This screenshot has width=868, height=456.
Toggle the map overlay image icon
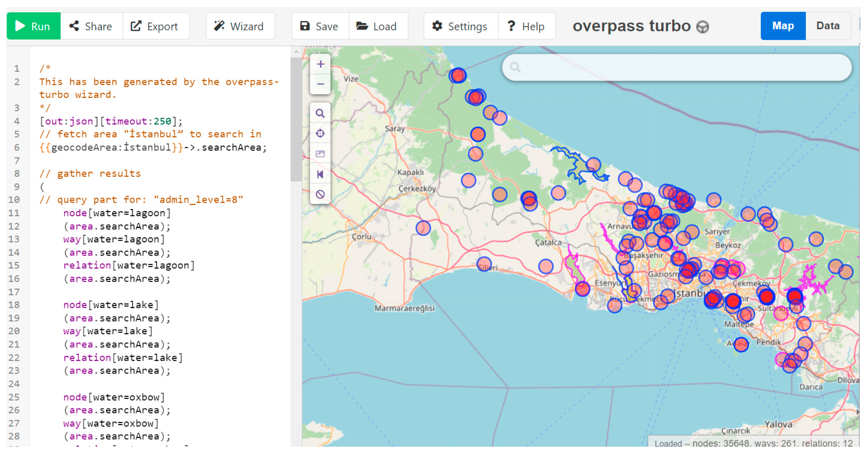320,154
